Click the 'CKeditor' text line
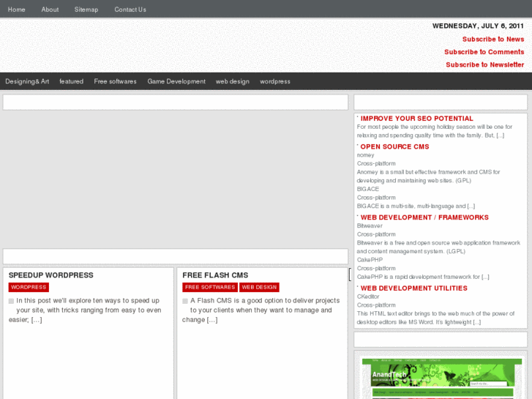Screen dimensions: 532x399 point(368,297)
